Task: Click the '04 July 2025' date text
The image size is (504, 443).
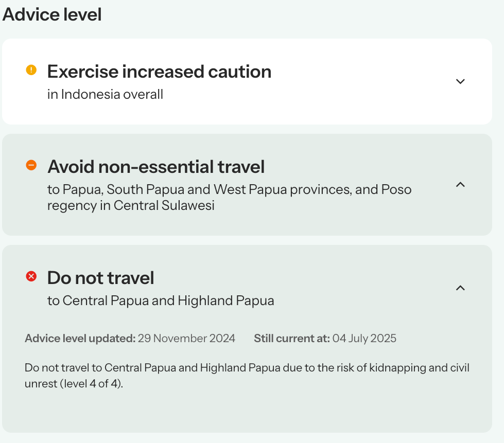Action: pos(364,338)
